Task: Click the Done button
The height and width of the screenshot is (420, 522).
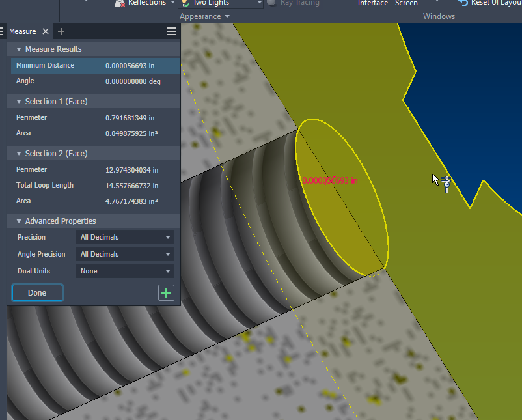Action: pyautogui.click(x=36, y=292)
